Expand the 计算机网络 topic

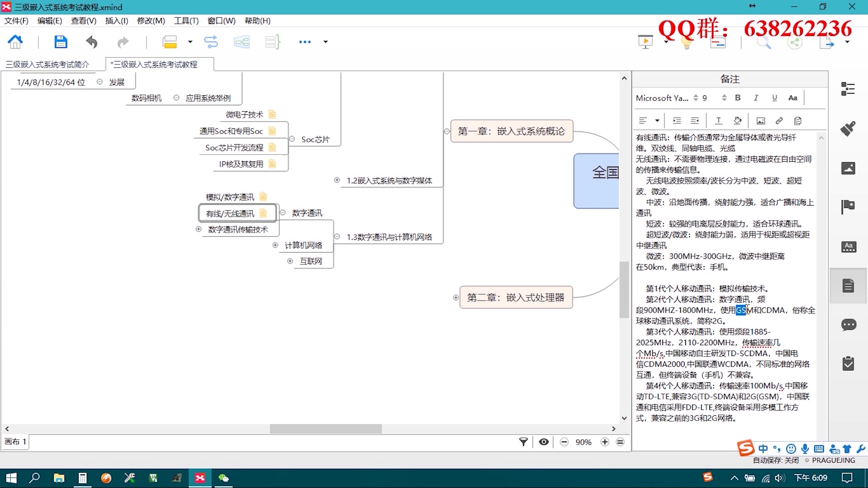[x=275, y=245]
